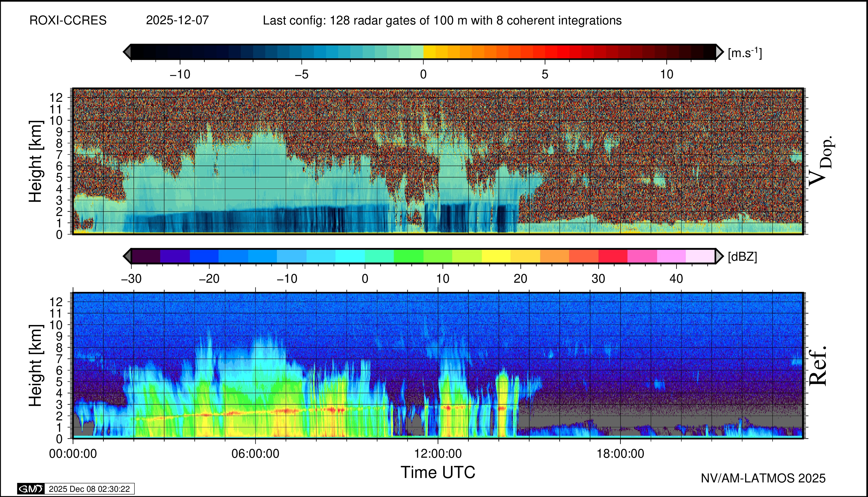
Task: Click the 2025-12-07 date label
Action: click(177, 21)
